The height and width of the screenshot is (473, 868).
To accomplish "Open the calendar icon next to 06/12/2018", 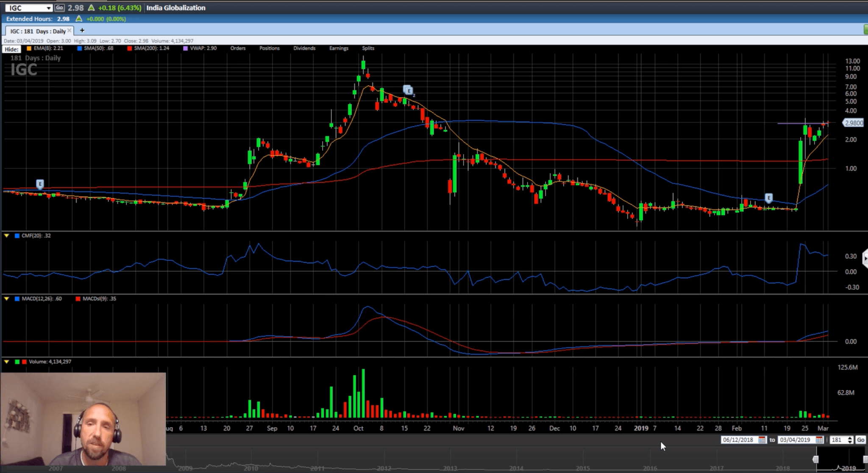I will pyautogui.click(x=762, y=440).
